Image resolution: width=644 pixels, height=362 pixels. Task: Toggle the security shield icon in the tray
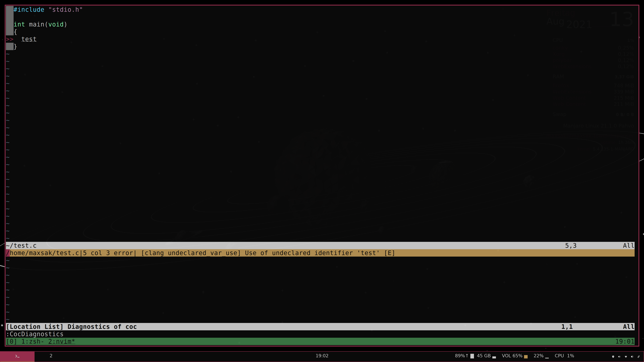[613, 357]
